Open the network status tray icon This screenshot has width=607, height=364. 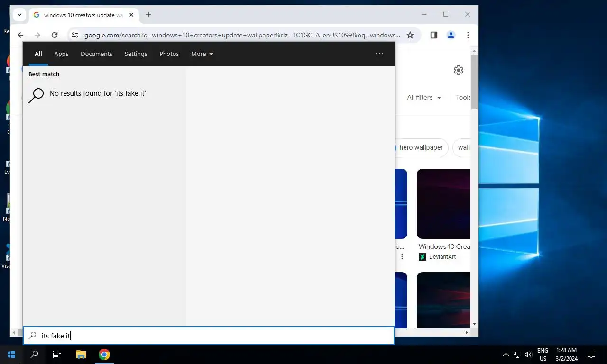pyautogui.click(x=517, y=355)
